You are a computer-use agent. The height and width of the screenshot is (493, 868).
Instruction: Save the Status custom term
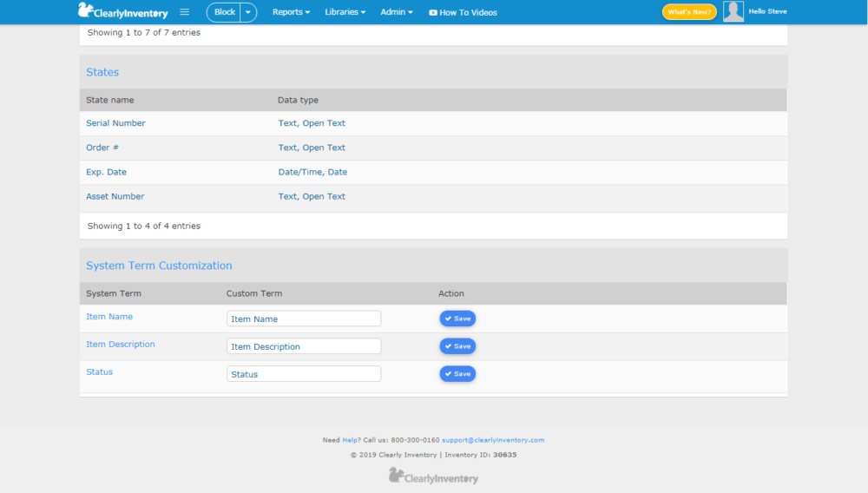[457, 374]
